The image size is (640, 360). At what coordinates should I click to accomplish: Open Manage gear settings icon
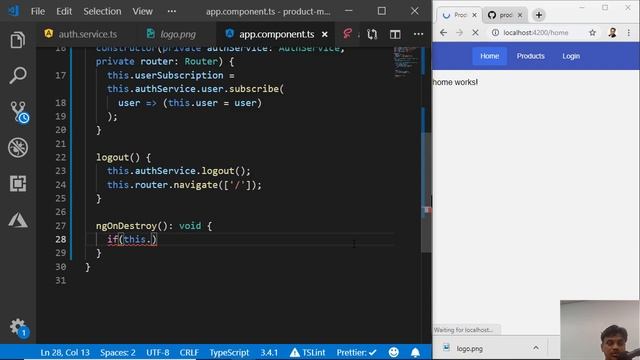click(18, 328)
